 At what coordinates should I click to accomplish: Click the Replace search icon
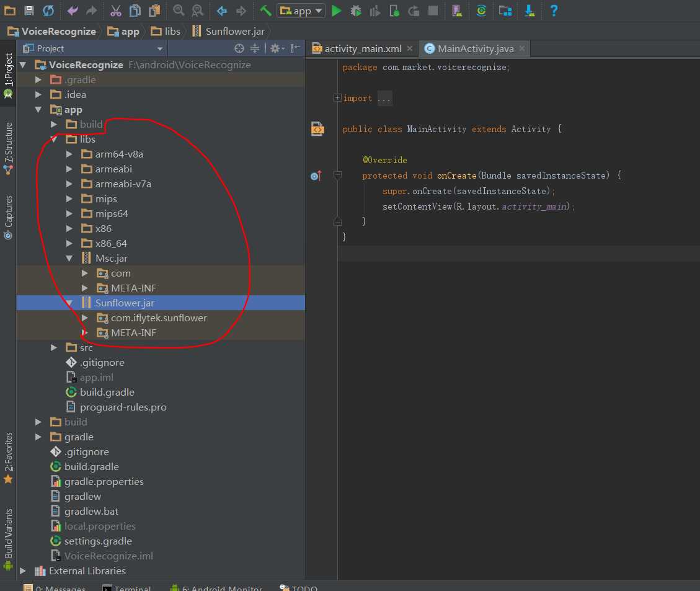[x=197, y=11]
